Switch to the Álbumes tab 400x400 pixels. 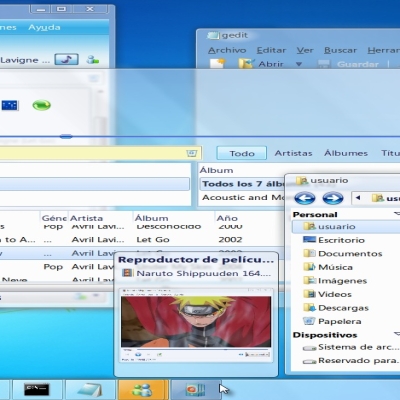point(346,153)
